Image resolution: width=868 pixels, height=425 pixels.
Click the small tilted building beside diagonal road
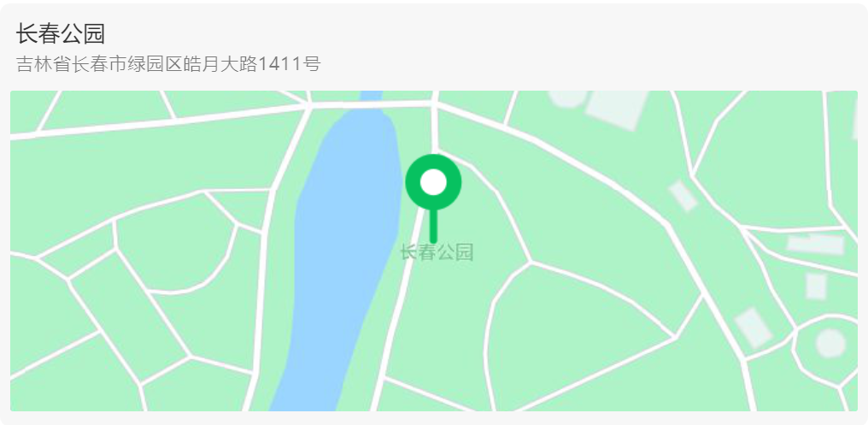[x=683, y=196]
